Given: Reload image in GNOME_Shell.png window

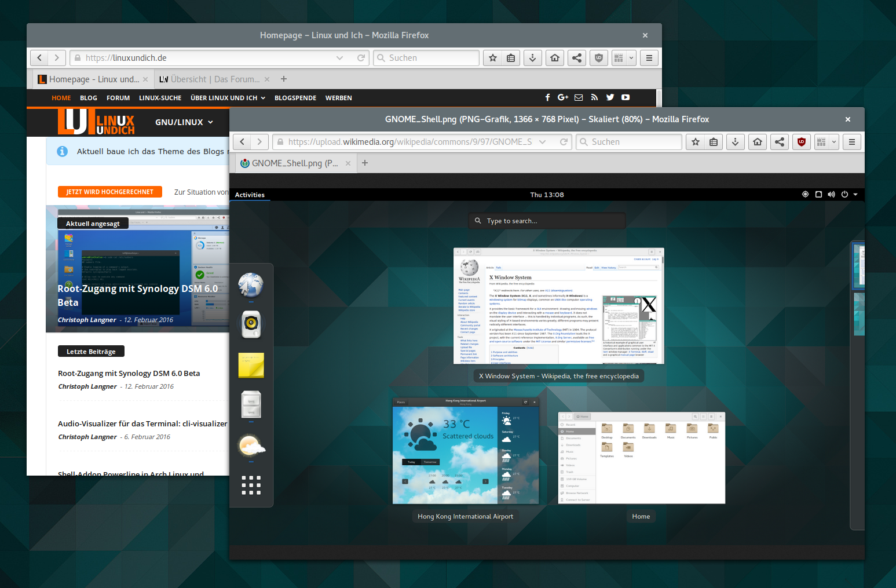Looking at the screenshot, I should [x=564, y=142].
